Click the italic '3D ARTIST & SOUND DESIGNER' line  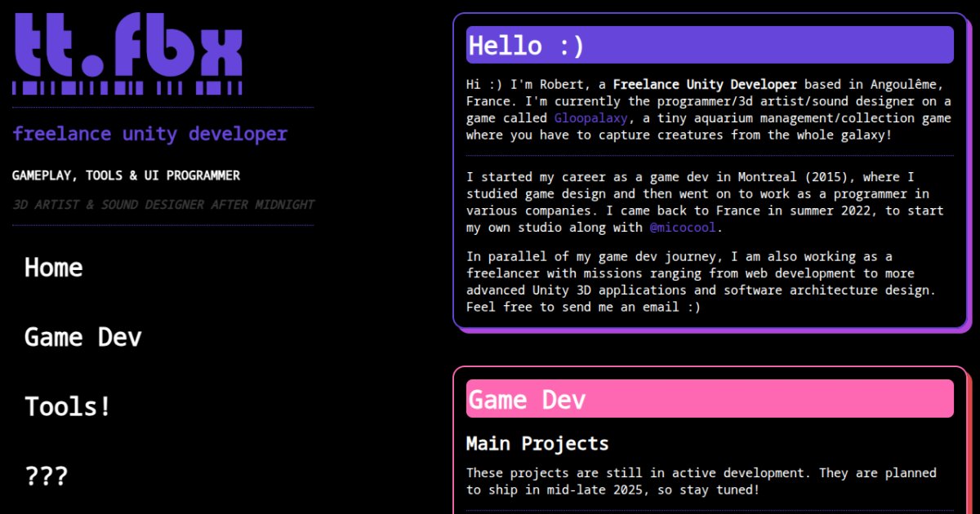click(163, 205)
